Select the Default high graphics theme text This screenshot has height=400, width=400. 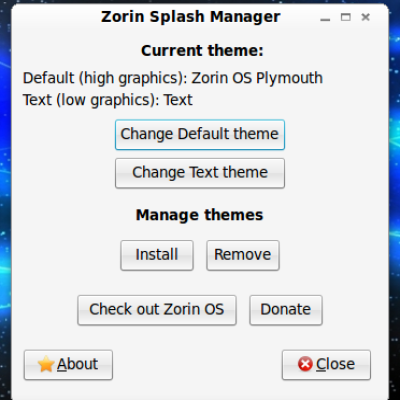pyautogui.click(x=173, y=78)
